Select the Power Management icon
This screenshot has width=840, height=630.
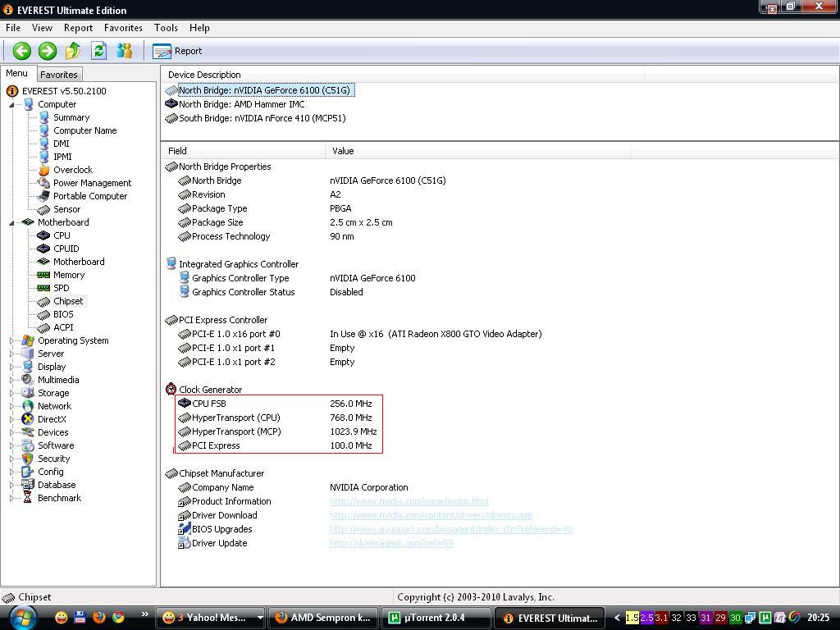point(44,183)
